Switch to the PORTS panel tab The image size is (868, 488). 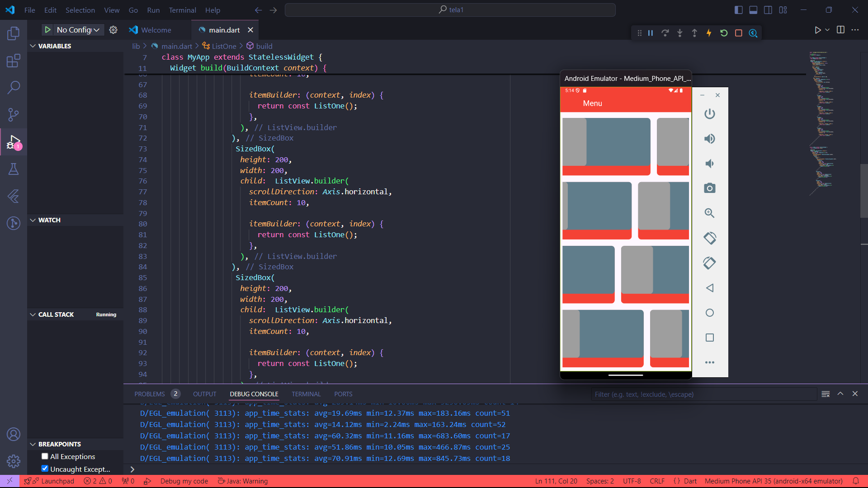pyautogui.click(x=343, y=394)
